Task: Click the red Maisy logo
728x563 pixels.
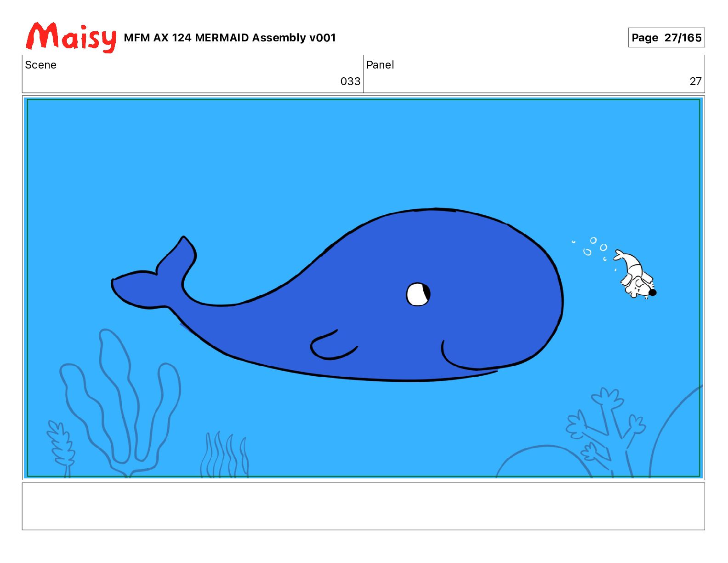Action: (x=71, y=37)
